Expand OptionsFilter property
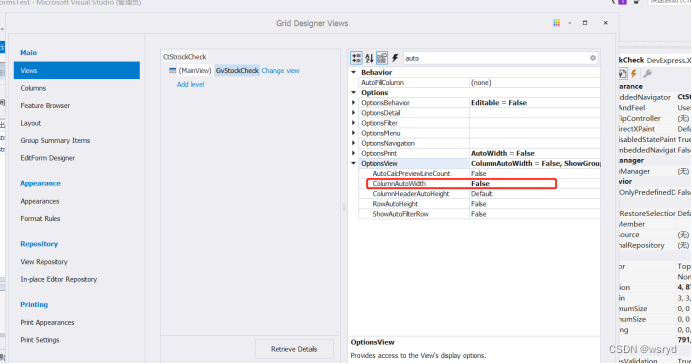 tap(354, 123)
